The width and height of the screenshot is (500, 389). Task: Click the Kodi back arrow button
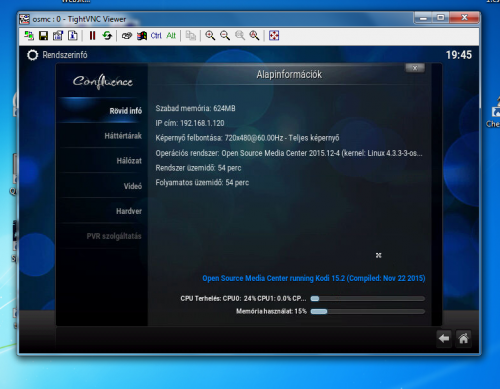[x=444, y=339]
